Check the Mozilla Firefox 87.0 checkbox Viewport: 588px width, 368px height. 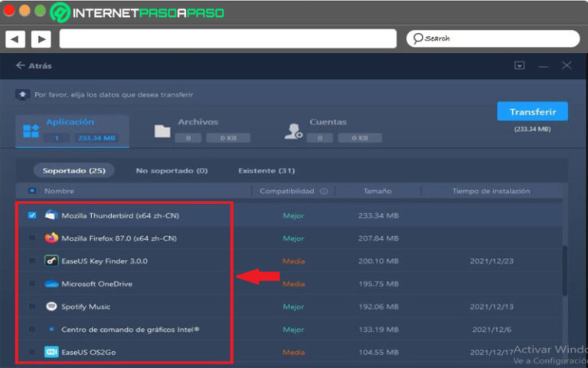coord(32,238)
